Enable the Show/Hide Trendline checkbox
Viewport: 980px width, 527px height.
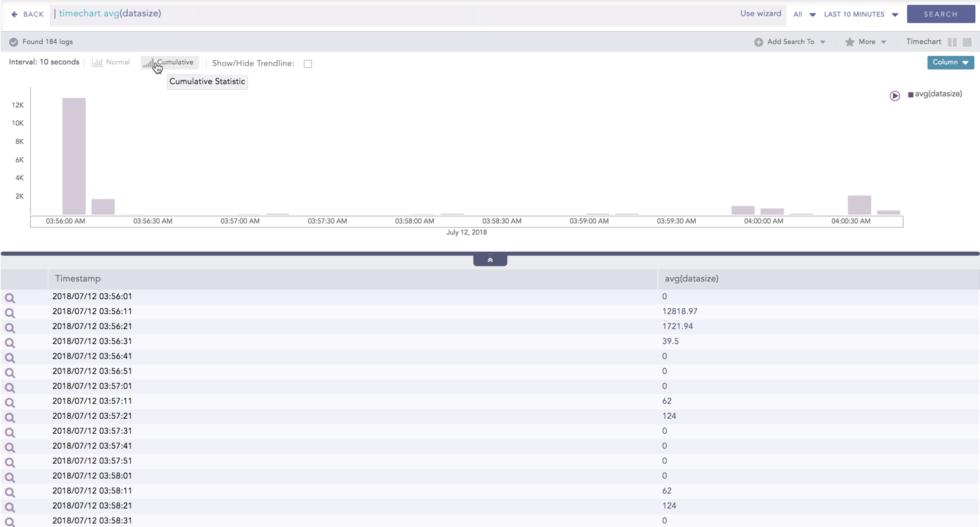click(308, 64)
